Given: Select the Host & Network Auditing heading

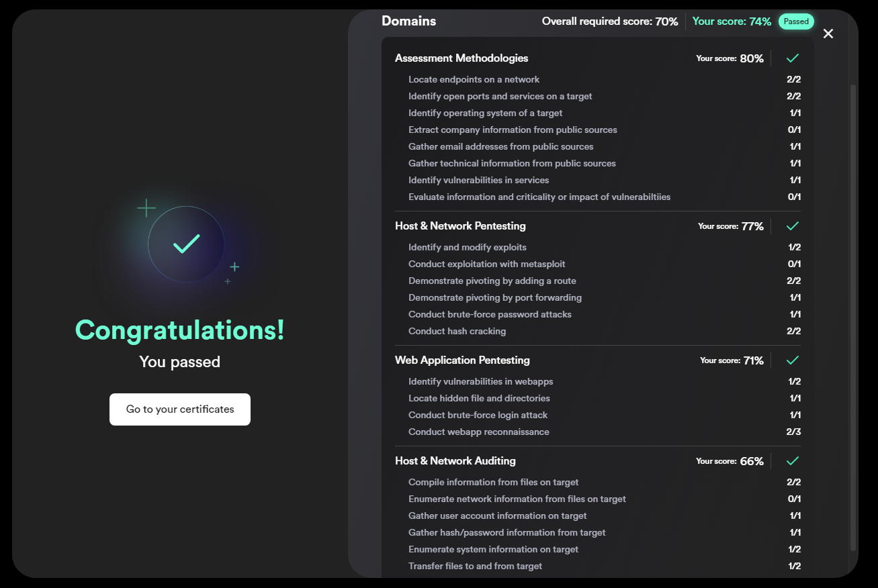Looking at the screenshot, I should [x=455, y=461].
